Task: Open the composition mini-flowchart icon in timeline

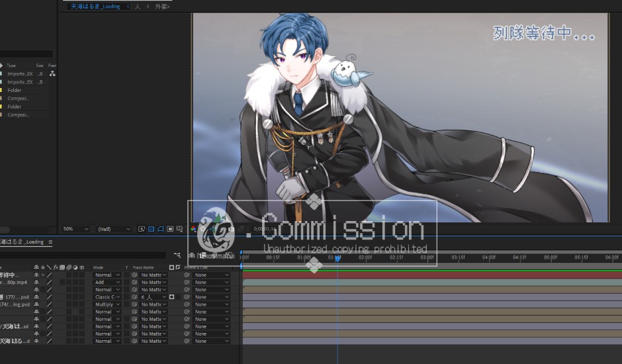Action: click(x=177, y=255)
